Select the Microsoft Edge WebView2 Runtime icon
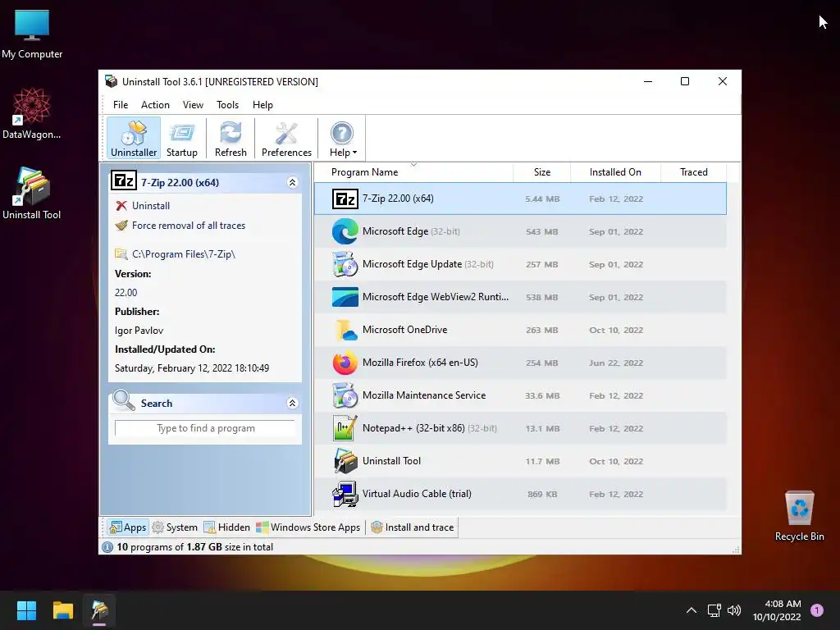Viewport: 840px width, 630px height. [345, 297]
